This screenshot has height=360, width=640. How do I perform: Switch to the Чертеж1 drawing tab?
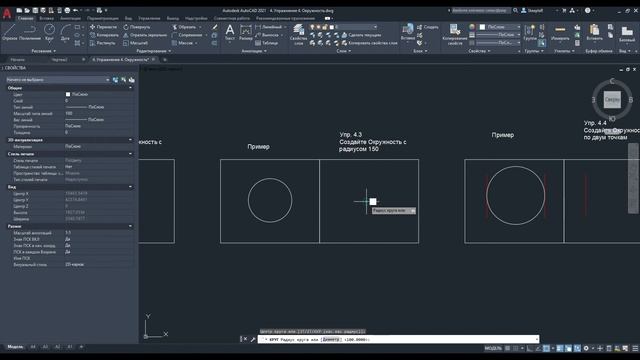click(60, 60)
